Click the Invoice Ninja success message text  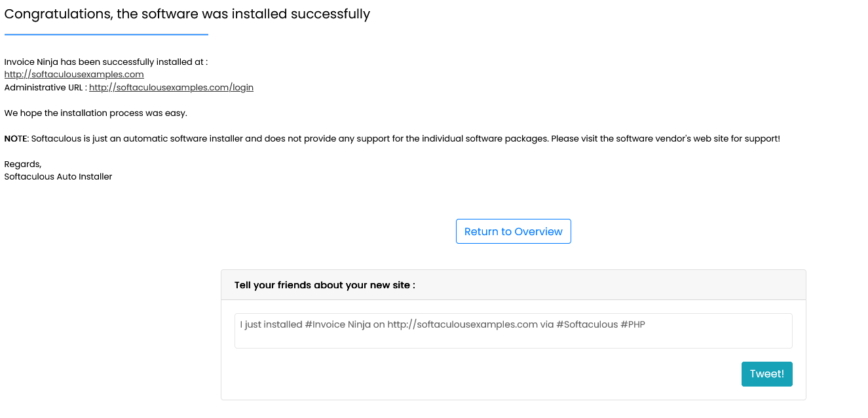(105, 62)
